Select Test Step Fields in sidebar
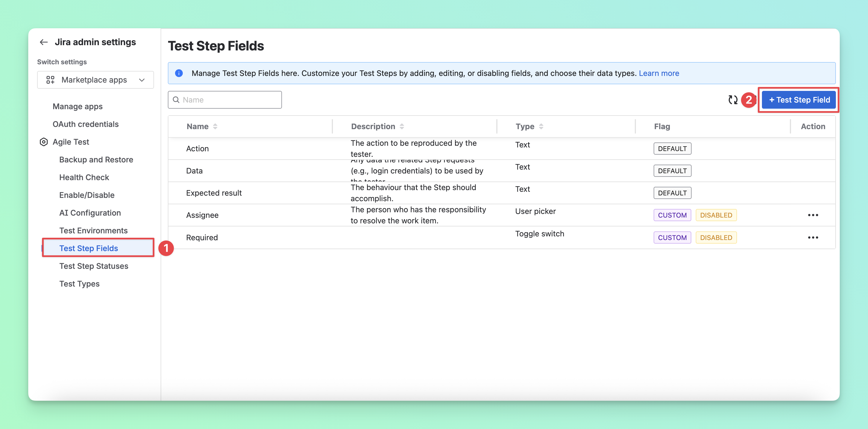Viewport: 868px width, 429px height. [x=89, y=248]
